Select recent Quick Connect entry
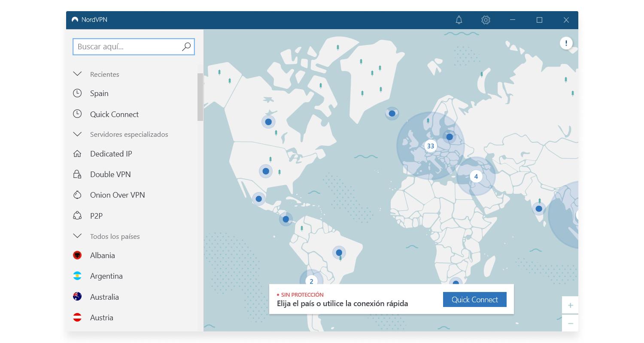644x343 pixels. 114,114
